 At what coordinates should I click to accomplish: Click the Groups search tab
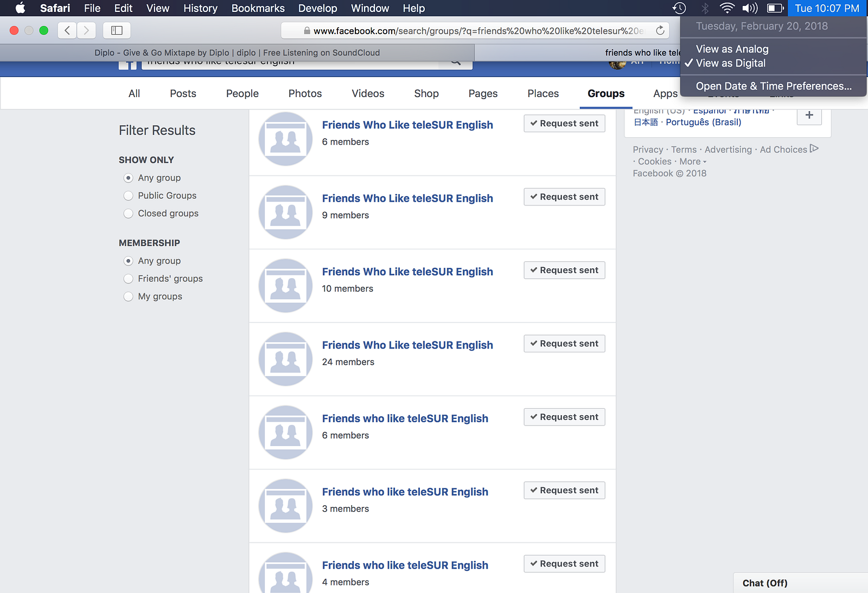click(606, 93)
